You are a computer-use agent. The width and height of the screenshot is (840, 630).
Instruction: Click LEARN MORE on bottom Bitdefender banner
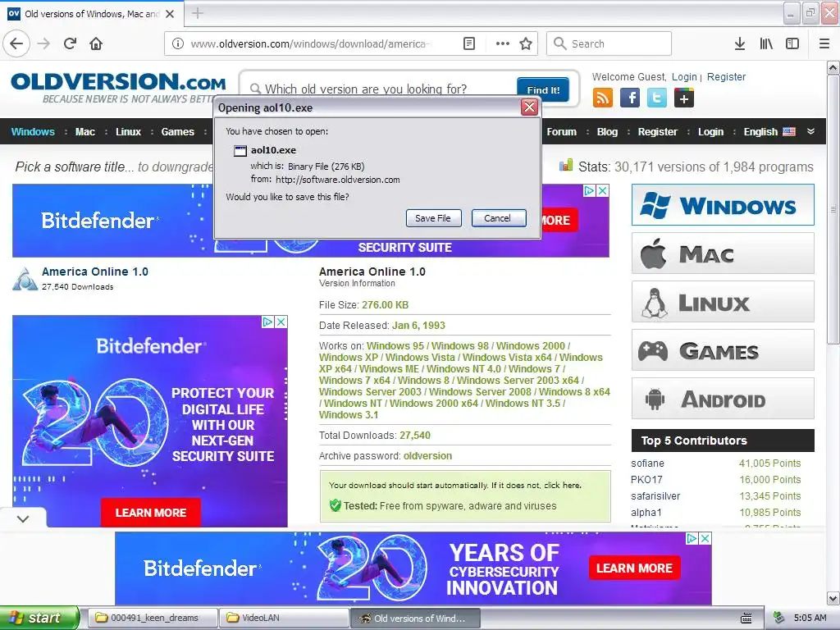[x=634, y=568]
